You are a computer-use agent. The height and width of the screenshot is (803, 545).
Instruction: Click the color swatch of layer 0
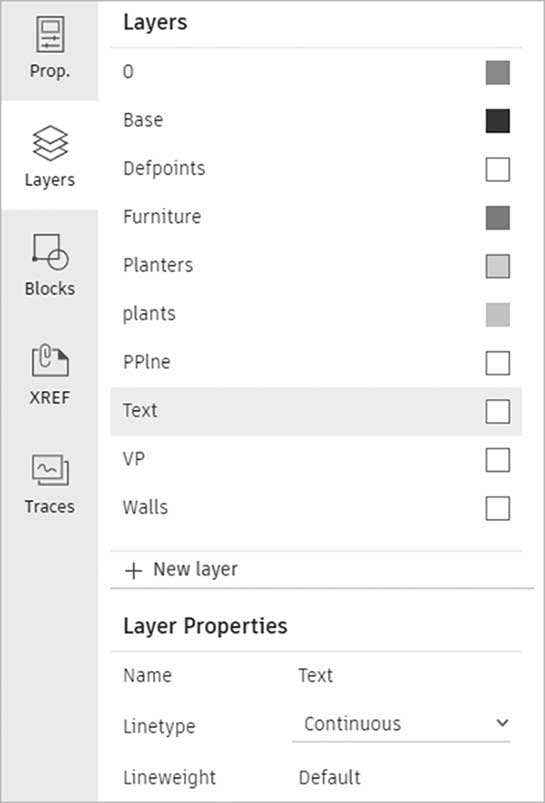(x=497, y=72)
